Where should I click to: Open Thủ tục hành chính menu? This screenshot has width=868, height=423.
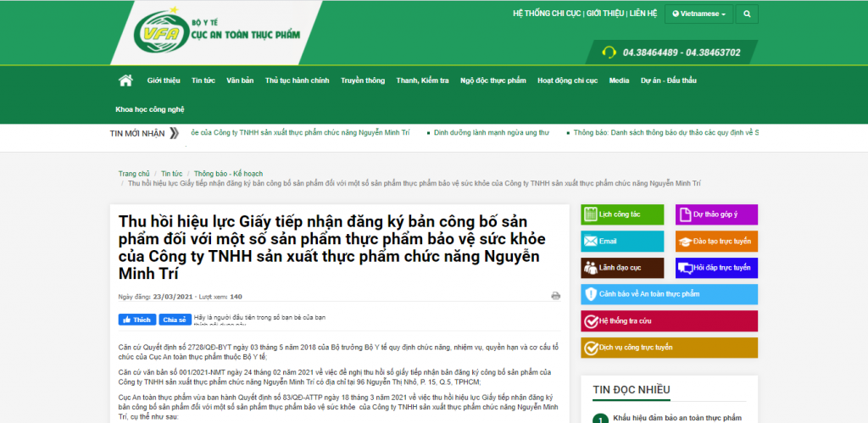297,81
